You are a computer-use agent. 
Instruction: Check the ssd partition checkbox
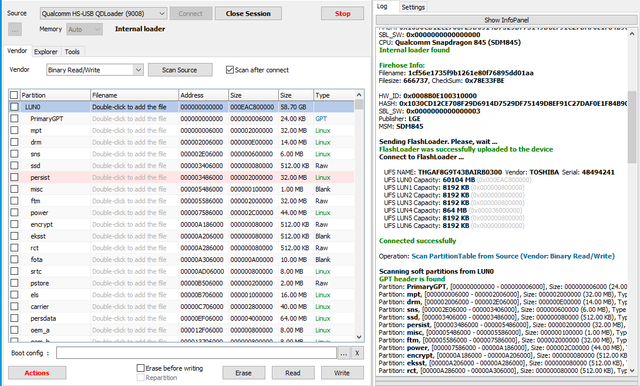click(x=14, y=166)
